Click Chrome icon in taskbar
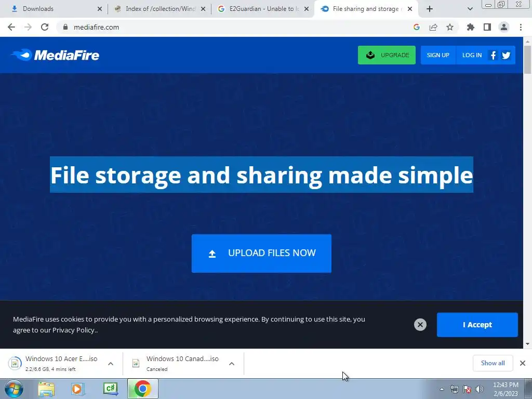 coord(142,389)
